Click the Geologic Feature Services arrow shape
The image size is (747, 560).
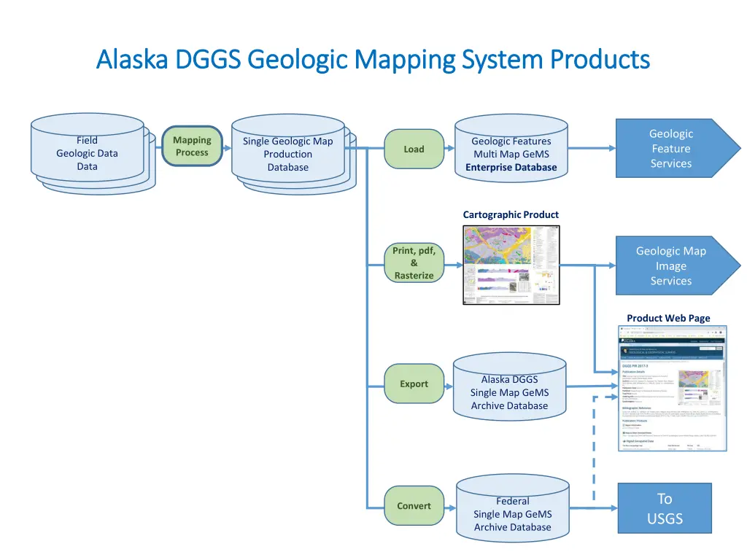click(671, 149)
